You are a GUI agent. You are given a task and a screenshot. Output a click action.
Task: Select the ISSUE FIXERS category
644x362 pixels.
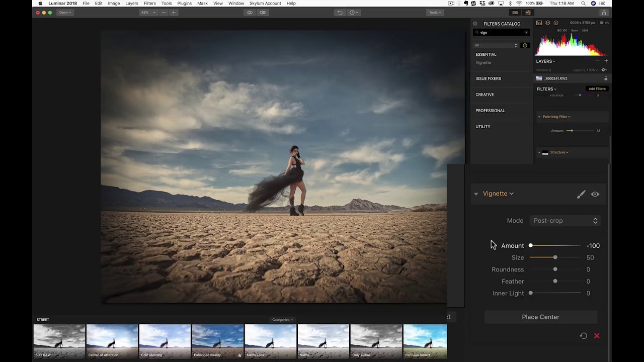click(489, 79)
